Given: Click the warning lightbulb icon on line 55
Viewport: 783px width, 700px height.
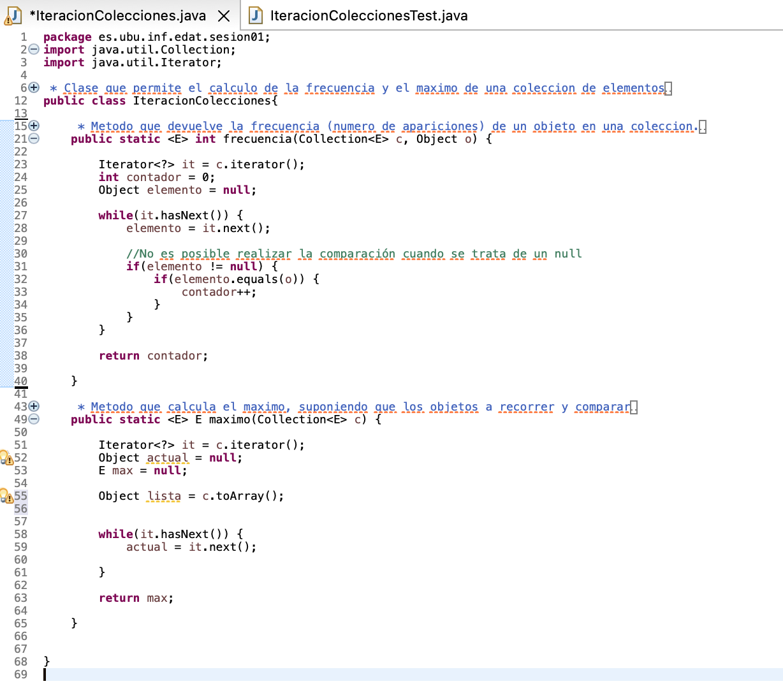Looking at the screenshot, I should click(6, 496).
